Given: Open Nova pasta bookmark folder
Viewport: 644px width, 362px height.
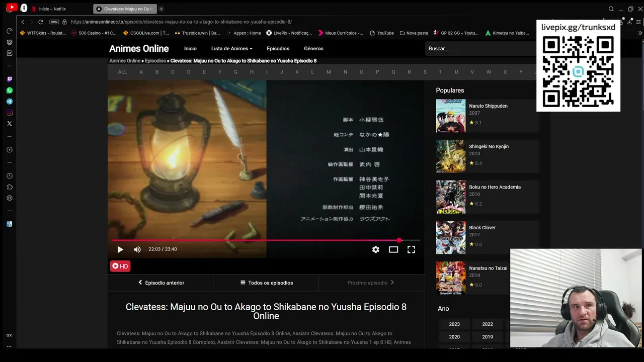Looking at the screenshot, I should (x=414, y=33).
